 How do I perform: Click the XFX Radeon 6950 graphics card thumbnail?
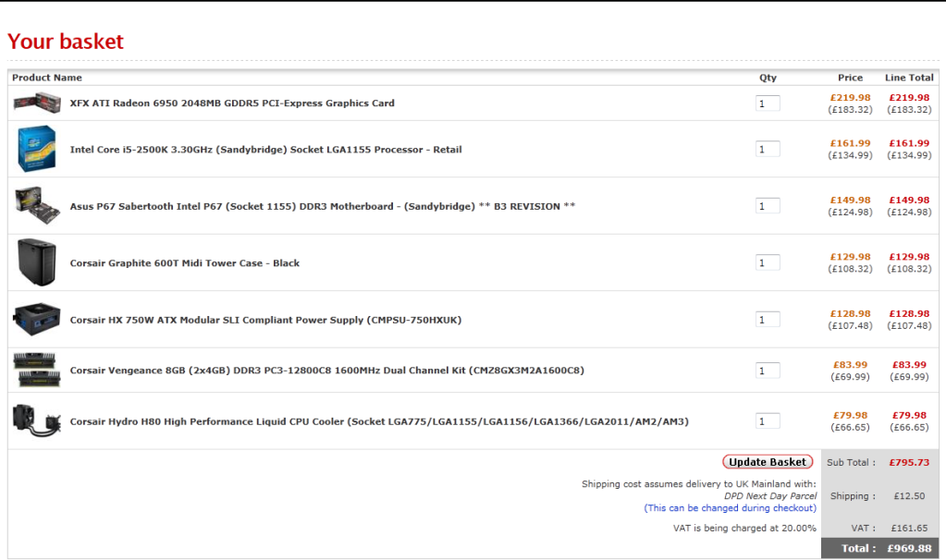[x=37, y=103]
